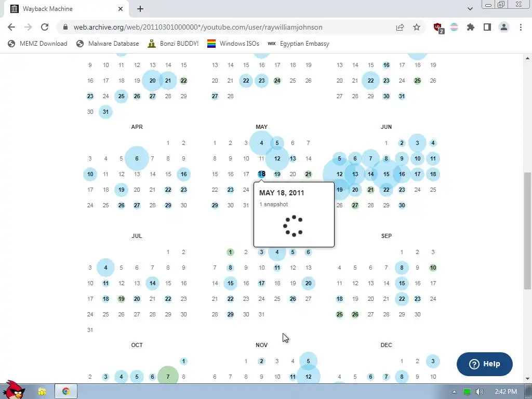
Task: Click the MAY 18, 2011 popup heading
Action: coord(282,193)
